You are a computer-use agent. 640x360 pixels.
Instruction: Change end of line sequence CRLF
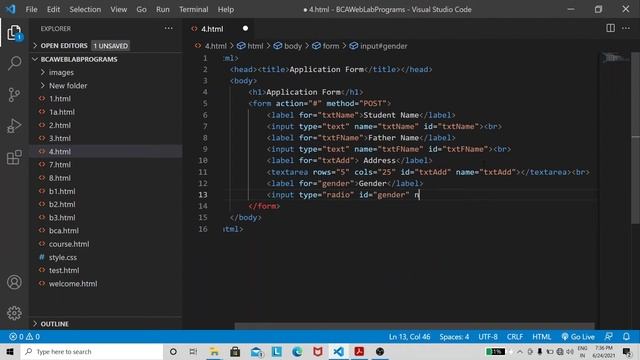[515, 337]
